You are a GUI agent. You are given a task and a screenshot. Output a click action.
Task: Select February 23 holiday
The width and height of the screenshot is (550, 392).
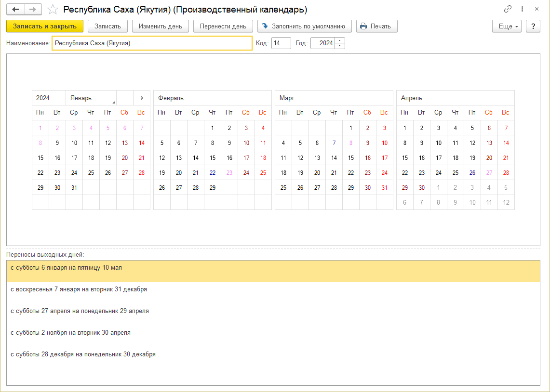(229, 173)
